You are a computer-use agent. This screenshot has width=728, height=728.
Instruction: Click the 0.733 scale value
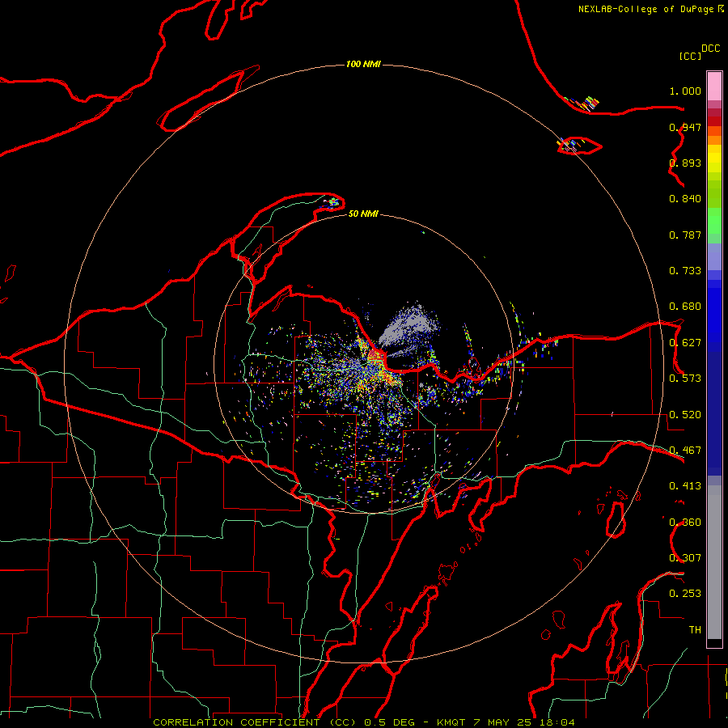tap(685, 271)
